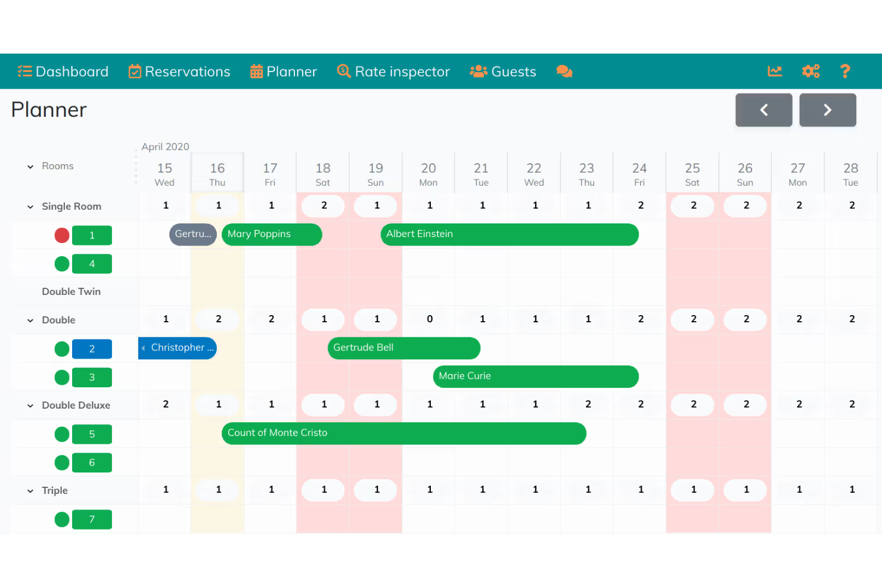Click the help question mark icon

coord(845,71)
